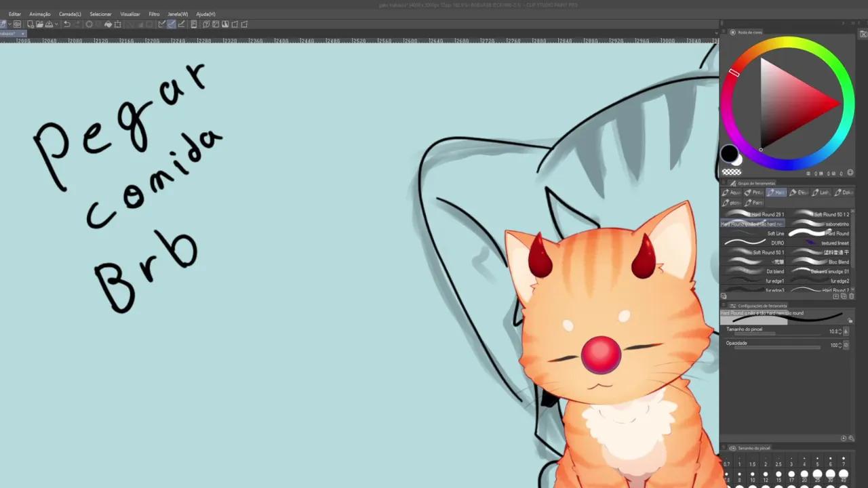The height and width of the screenshot is (488, 868).
Task: Select brush size preset 5
Action: tap(817, 461)
